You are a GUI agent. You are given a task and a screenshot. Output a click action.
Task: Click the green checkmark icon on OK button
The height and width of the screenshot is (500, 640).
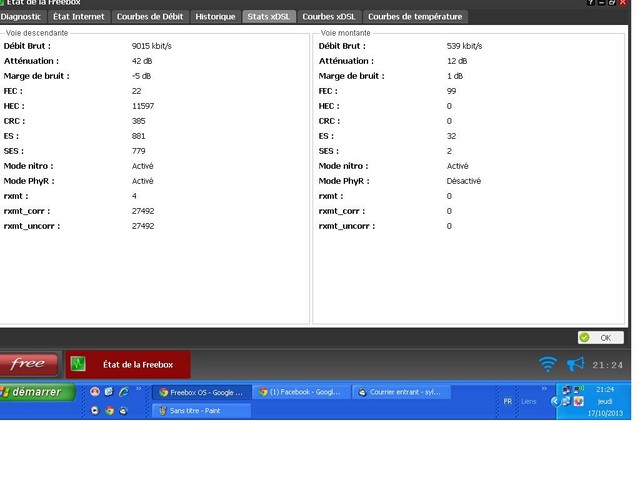click(x=585, y=338)
